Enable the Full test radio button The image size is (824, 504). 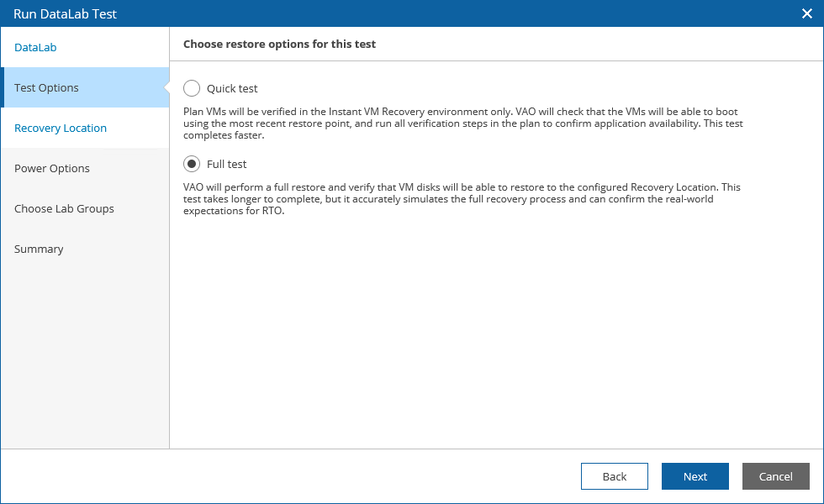(x=192, y=164)
